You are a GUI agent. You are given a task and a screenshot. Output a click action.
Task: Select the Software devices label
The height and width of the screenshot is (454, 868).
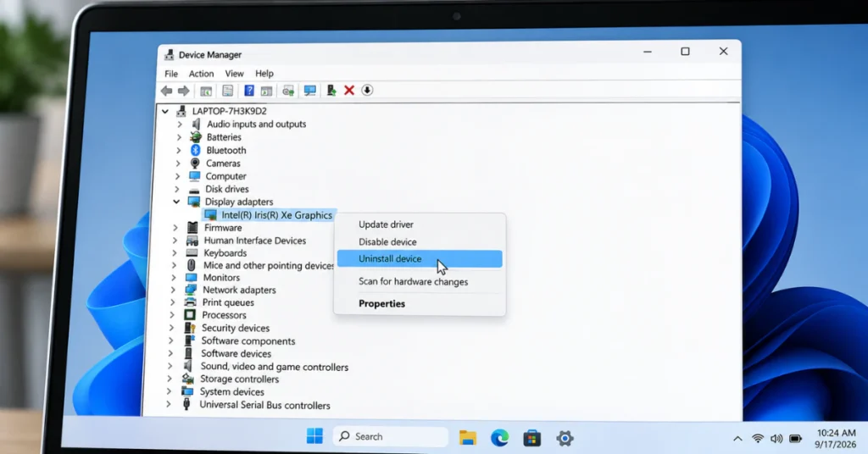tap(236, 353)
